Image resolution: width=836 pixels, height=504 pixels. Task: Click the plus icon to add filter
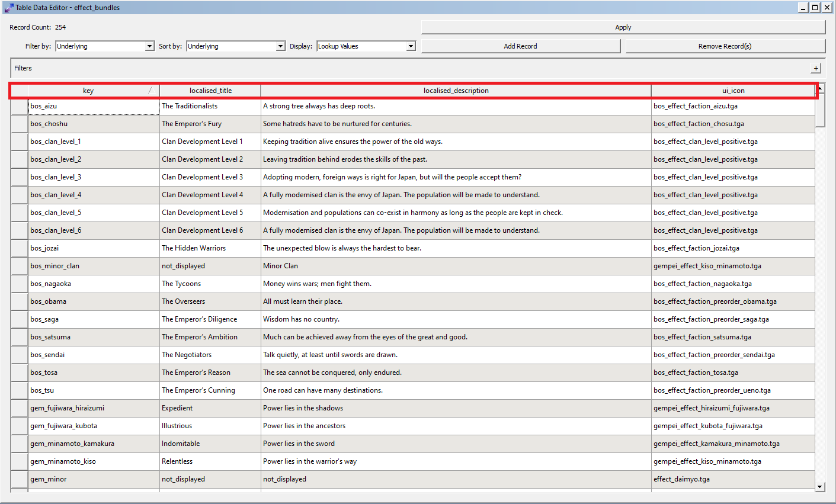coord(816,68)
